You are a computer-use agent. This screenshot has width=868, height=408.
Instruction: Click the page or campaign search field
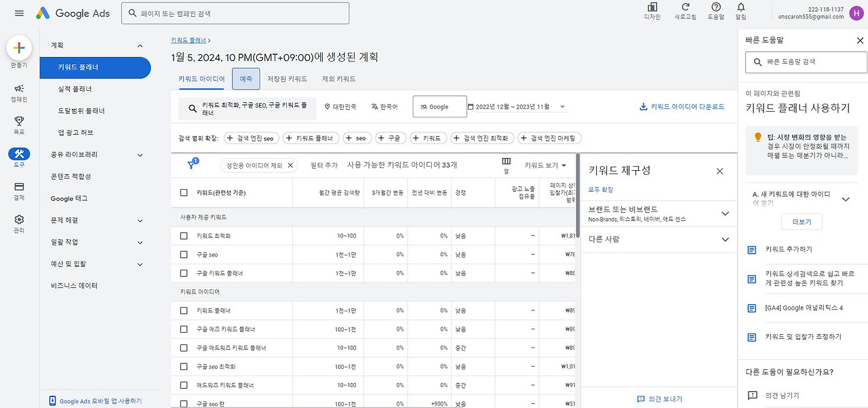pyautogui.click(x=236, y=13)
